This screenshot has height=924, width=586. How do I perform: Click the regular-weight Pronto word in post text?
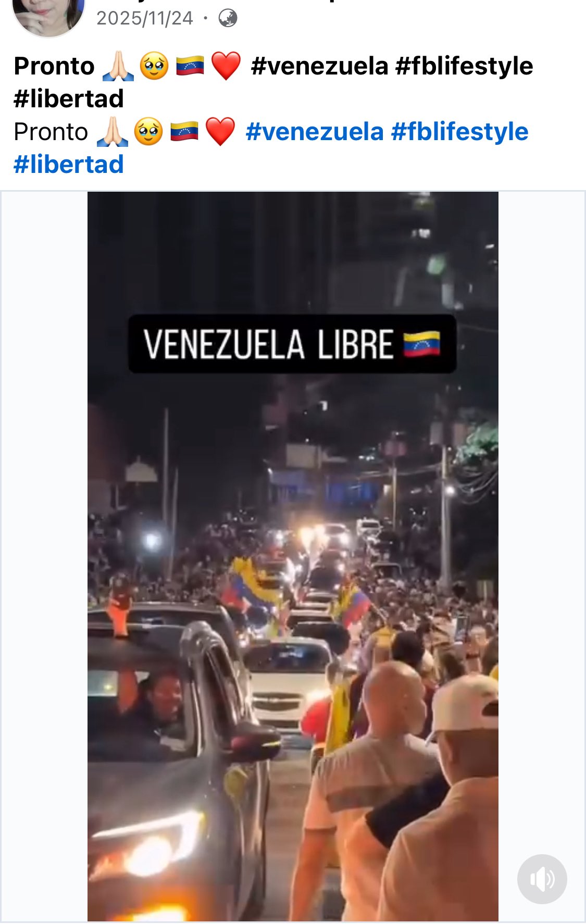pos(51,132)
